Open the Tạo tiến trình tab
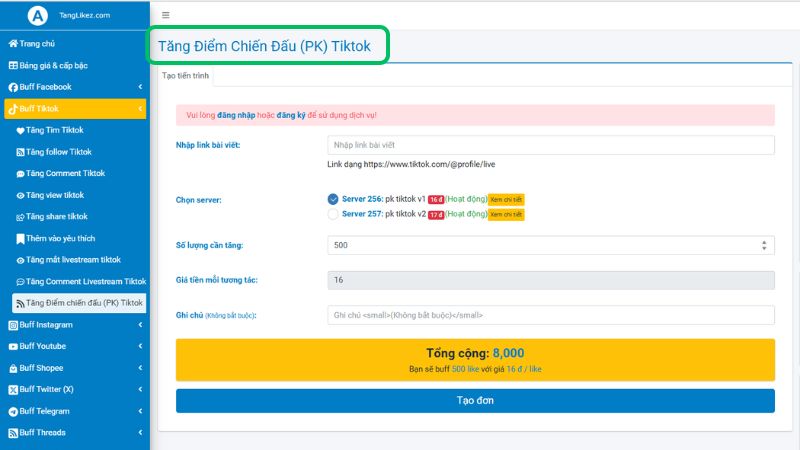This screenshot has height=450, width=800. pyautogui.click(x=186, y=76)
